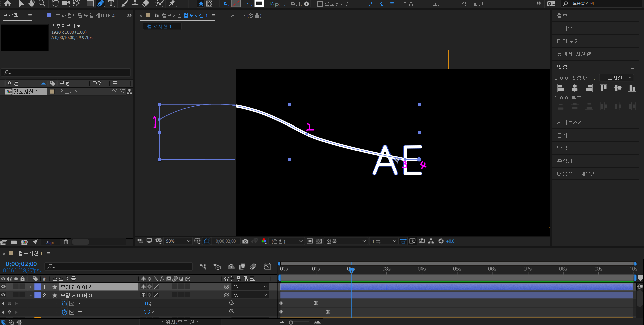Select the Zoom magnifier tool

[x=42, y=3]
